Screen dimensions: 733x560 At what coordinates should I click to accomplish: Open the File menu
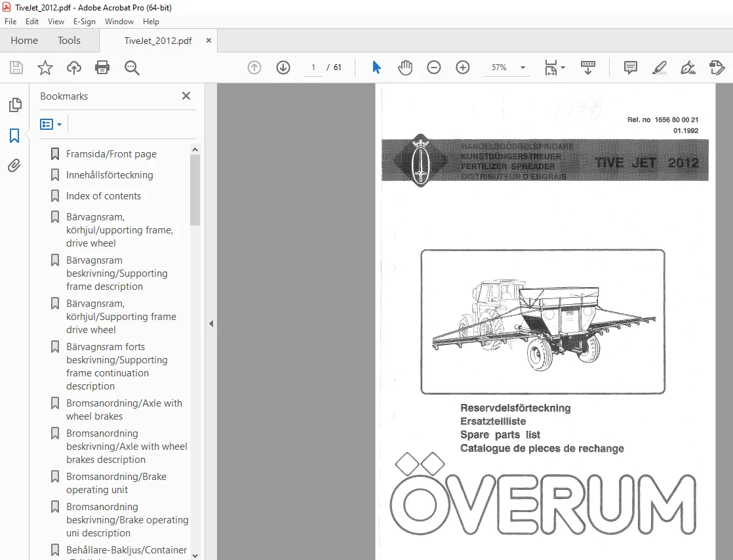click(x=10, y=22)
